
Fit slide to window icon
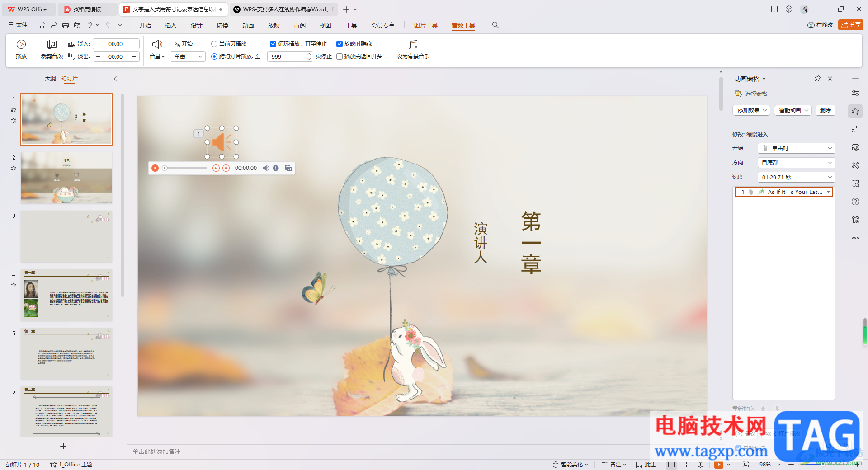[x=745, y=465]
